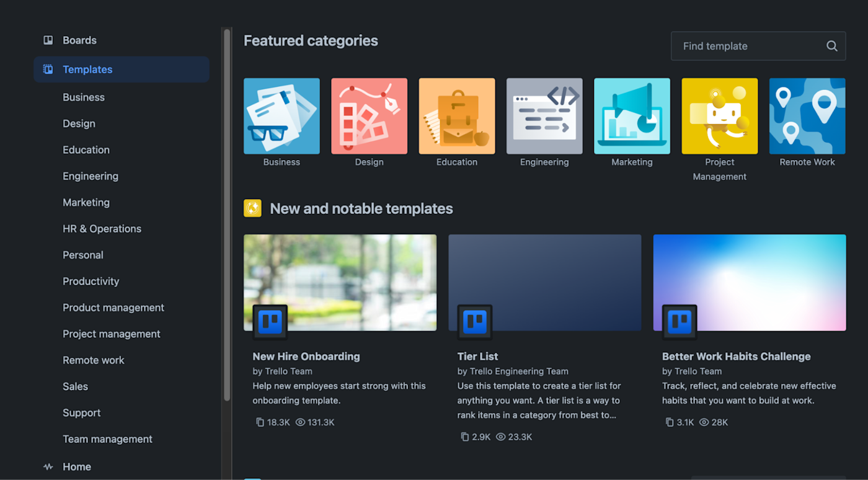Click the 28K views count

coord(720,422)
